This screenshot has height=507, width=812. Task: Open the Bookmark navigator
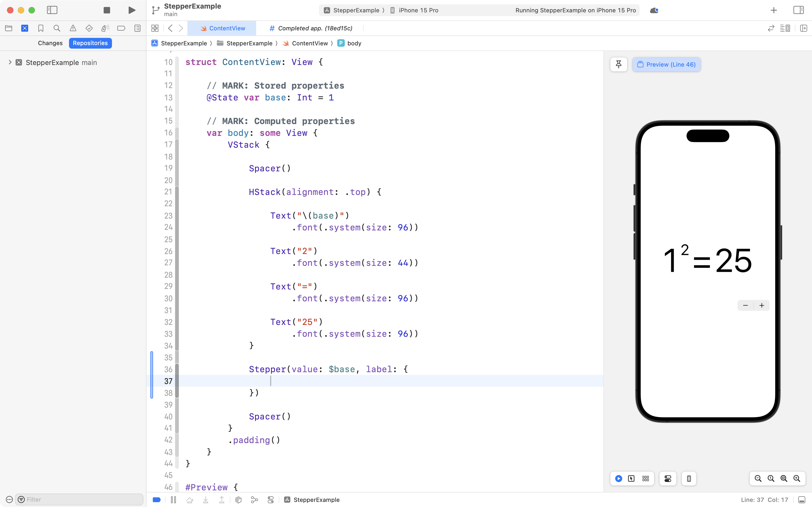[x=41, y=28]
